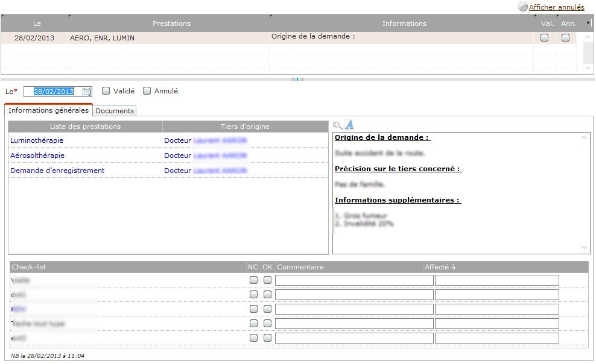Screen dimensions: 596x364
Task: Check NC box in first check-list row
Action: (x=253, y=280)
